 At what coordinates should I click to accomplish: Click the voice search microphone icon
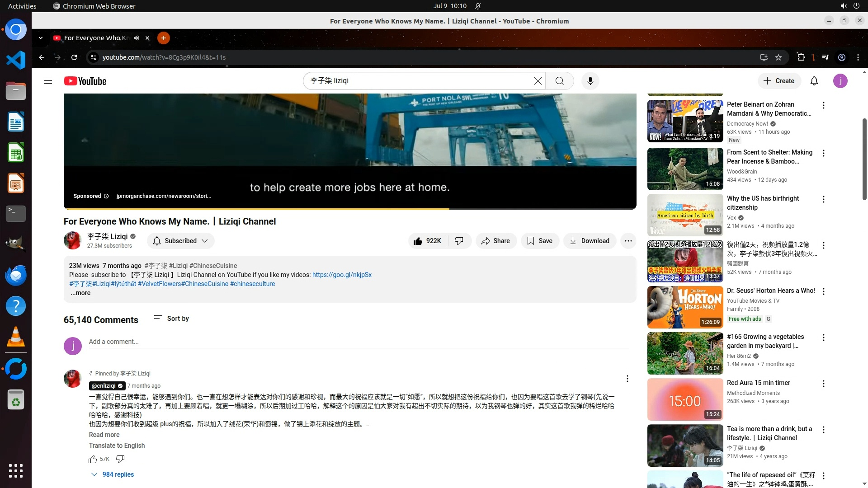(x=590, y=81)
